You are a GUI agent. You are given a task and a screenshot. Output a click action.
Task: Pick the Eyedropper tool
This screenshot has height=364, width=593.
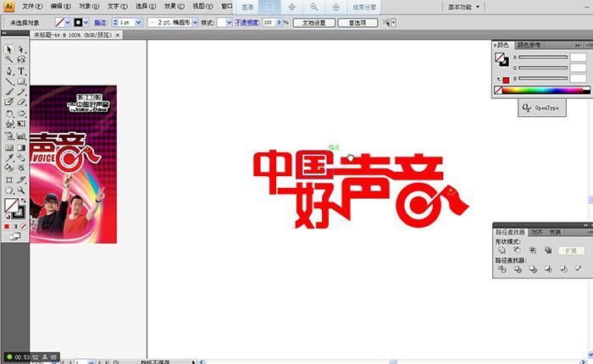coord(9,157)
